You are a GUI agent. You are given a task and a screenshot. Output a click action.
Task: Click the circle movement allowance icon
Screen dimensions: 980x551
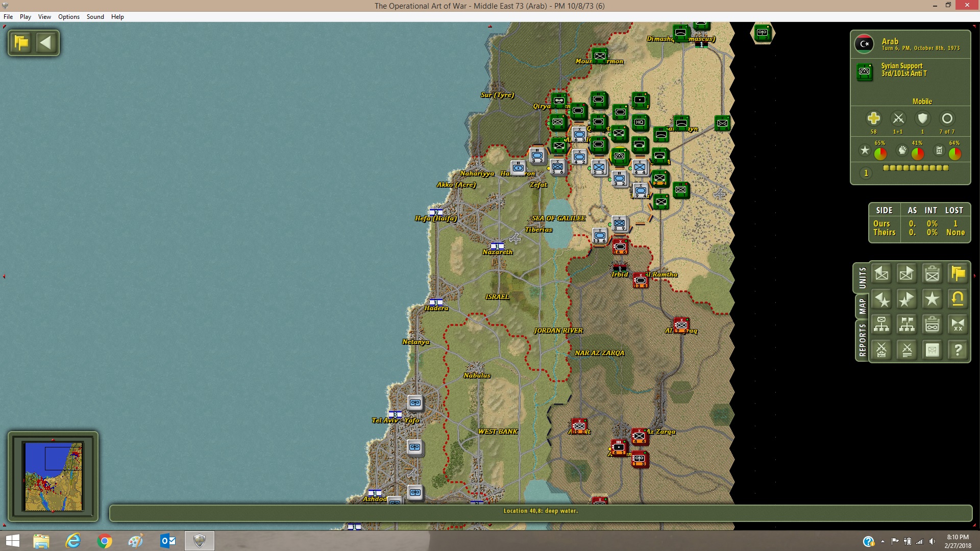(947, 118)
